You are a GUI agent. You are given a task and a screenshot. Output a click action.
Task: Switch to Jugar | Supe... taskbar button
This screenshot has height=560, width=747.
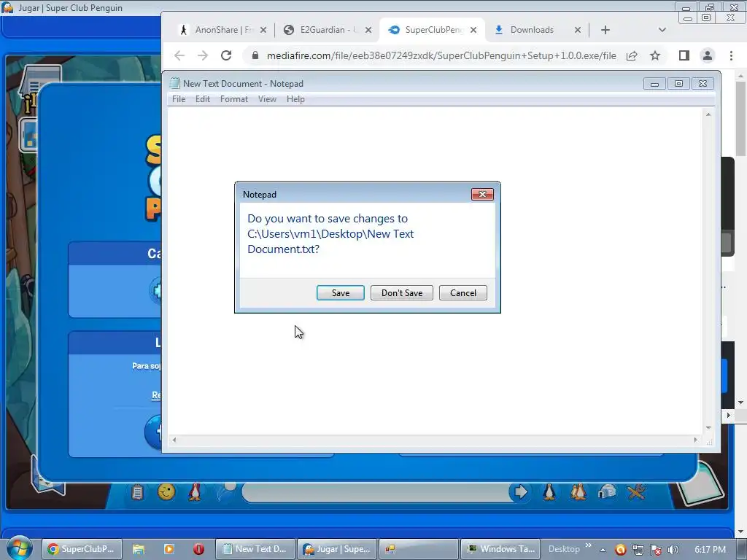click(337, 549)
